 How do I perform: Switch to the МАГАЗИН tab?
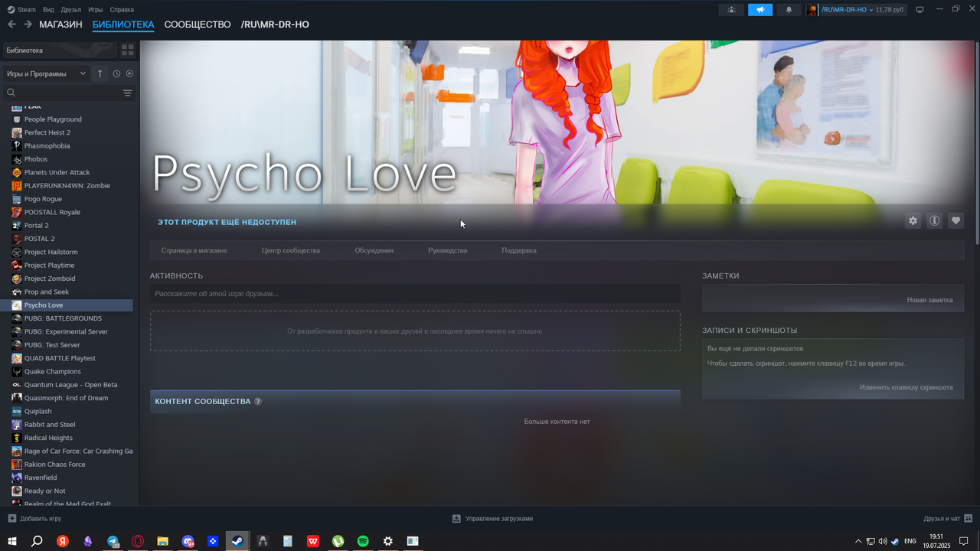tap(60, 24)
